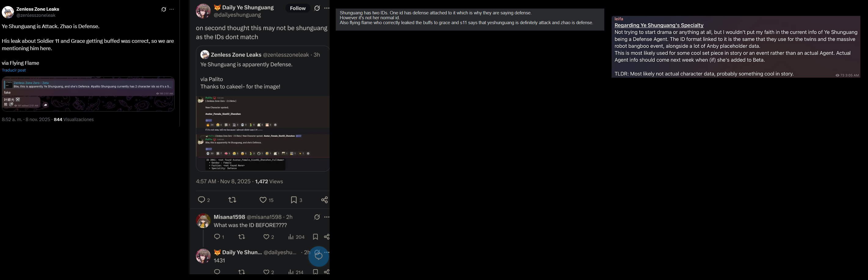This screenshot has height=280, width=868.
Task: Click the 'leifa' sender name
Action: (619, 19)
